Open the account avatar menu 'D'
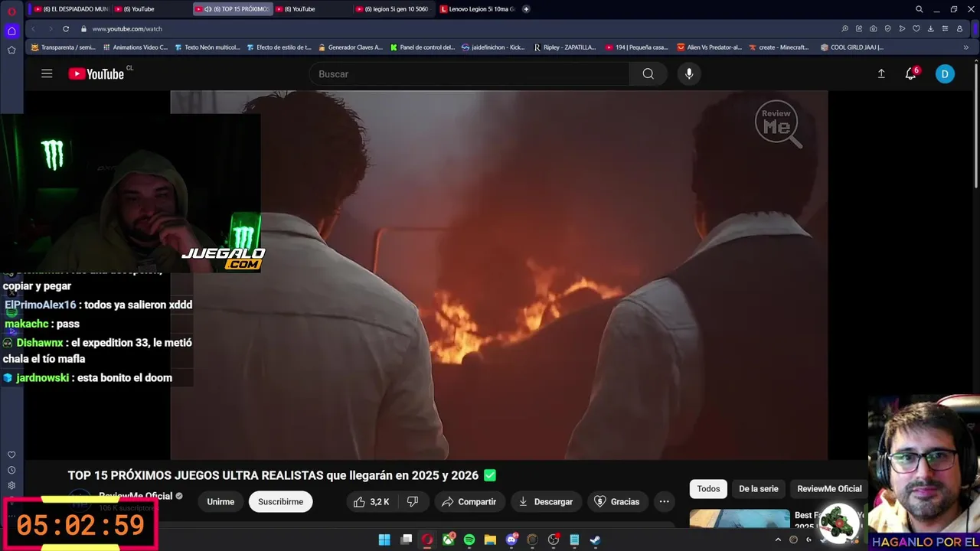This screenshot has height=551, width=980. (945, 73)
